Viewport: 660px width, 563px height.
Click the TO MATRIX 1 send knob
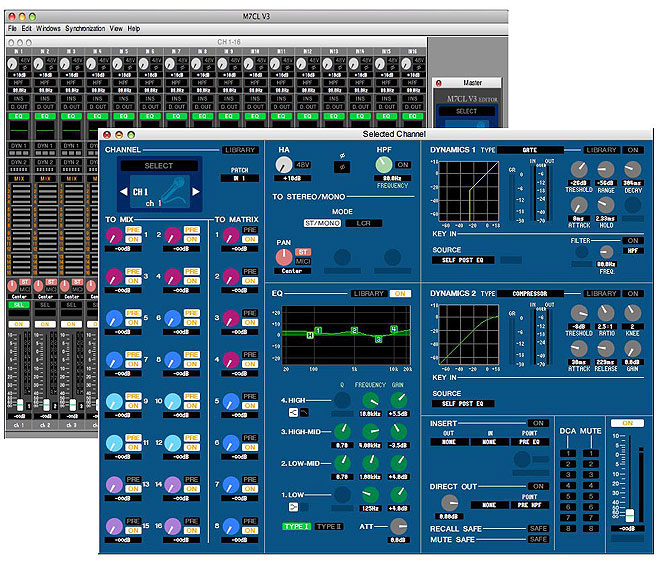click(231, 235)
